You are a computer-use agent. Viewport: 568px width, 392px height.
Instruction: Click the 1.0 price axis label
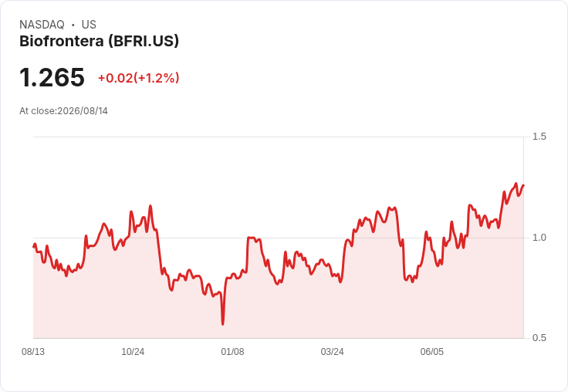tap(539, 238)
